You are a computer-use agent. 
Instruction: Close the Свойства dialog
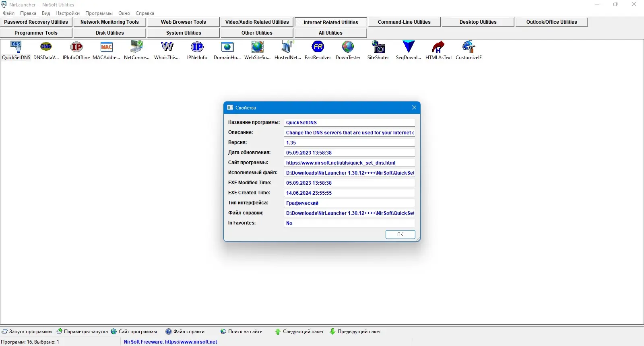[414, 107]
